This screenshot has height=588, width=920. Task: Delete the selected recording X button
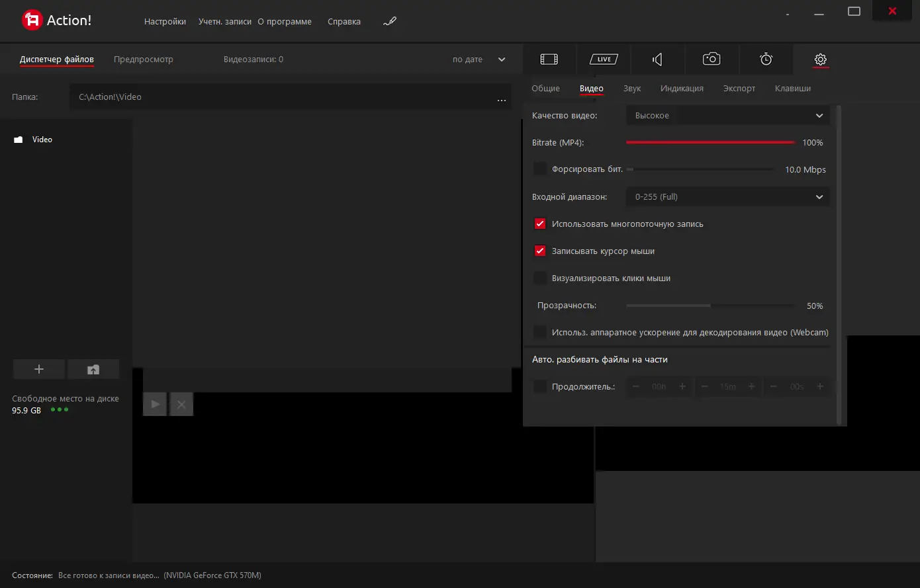pyautogui.click(x=181, y=404)
